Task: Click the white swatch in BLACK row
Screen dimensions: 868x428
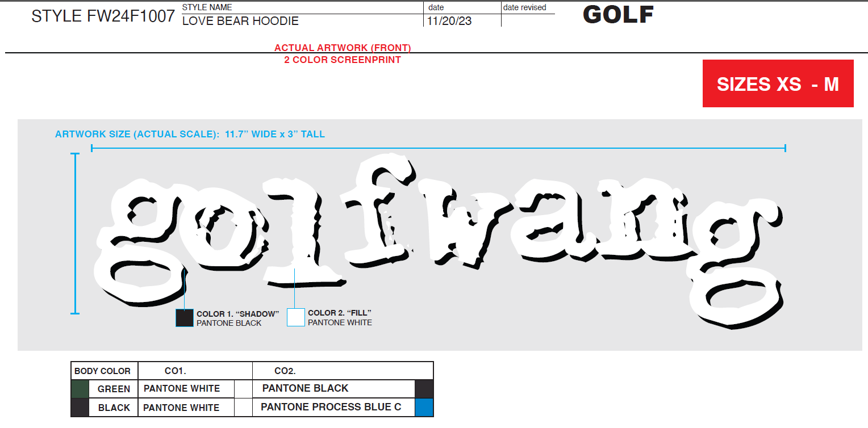Action: click(244, 408)
